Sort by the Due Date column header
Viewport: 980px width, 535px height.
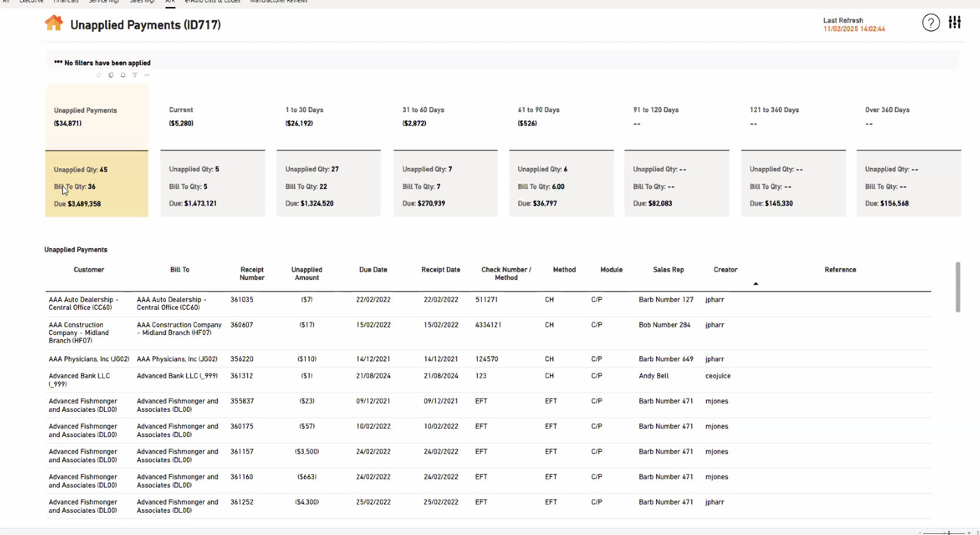point(373,270)
